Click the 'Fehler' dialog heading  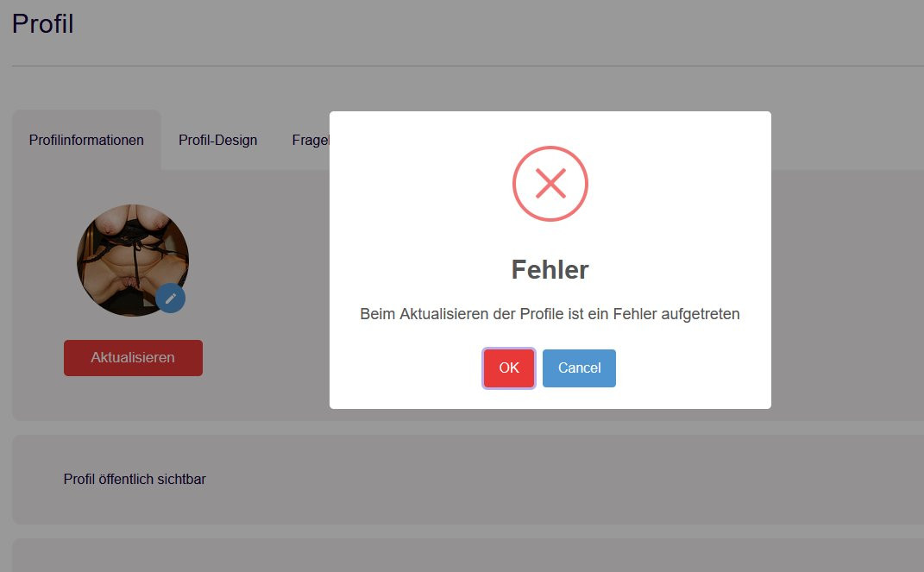point(550,270)
